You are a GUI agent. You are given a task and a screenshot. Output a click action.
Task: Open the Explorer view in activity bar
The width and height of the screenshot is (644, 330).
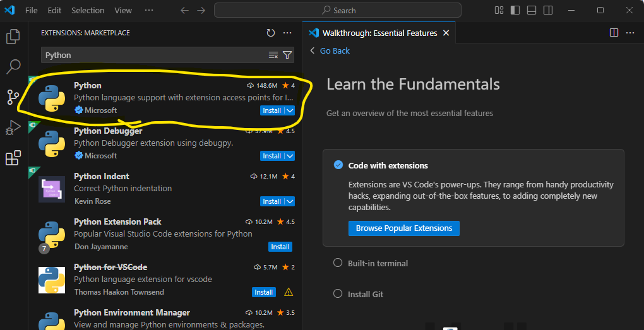(x=13, y=37)
